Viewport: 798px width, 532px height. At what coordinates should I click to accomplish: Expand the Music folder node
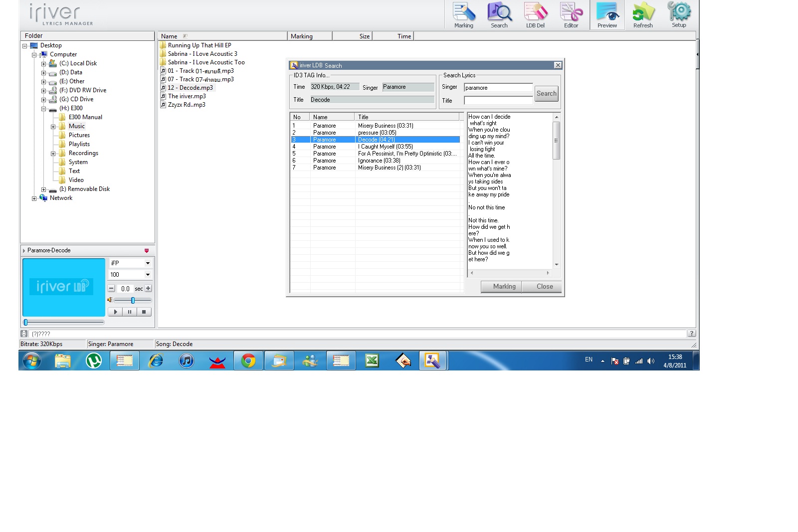tap(53, 127)
